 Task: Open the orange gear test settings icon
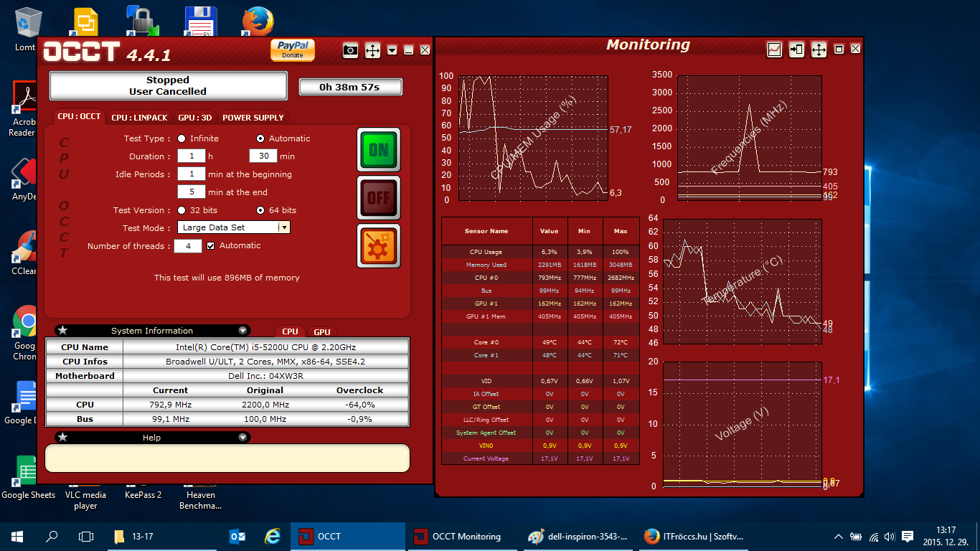[x=378, y=245]
